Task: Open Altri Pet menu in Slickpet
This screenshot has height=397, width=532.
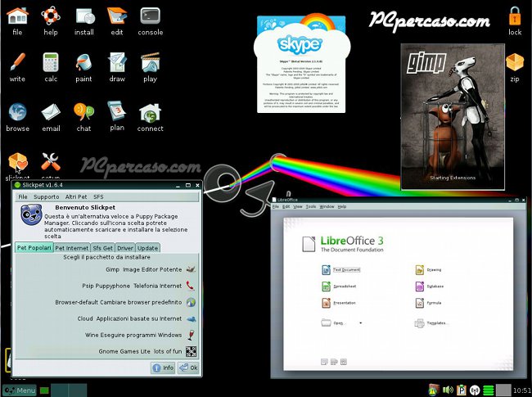Action: click(76, 196)
